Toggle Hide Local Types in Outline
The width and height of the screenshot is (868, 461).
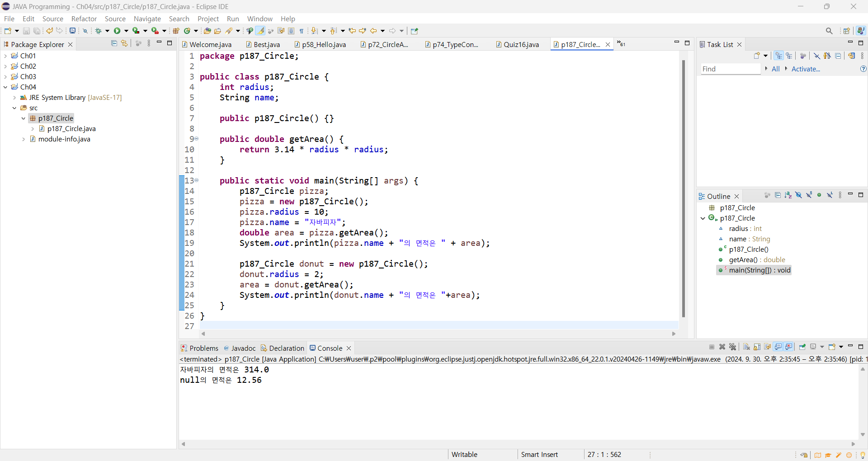830,195
